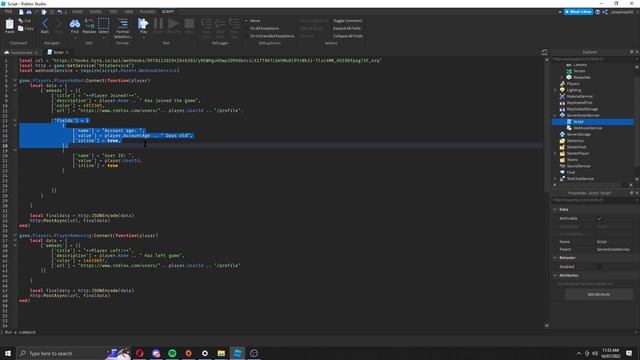Select ReplicatedStorage in Explorer
Screen dimensions: 640x360
point(582,109)
